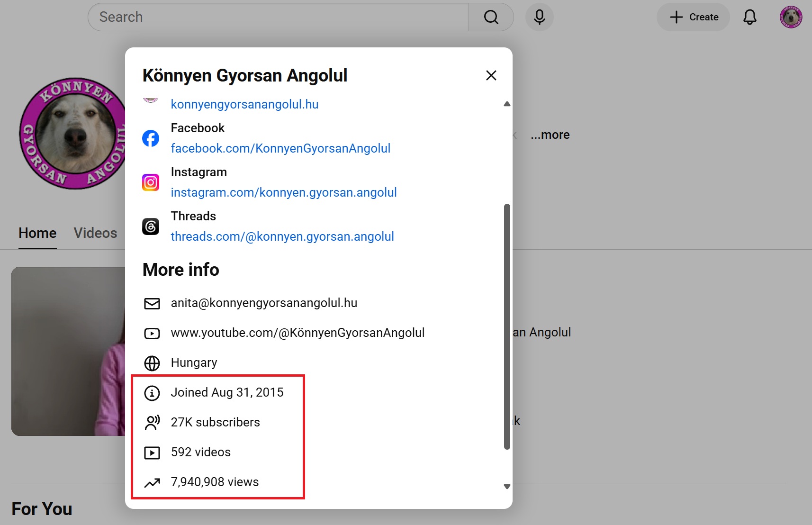Open konnyengyorsanangolul.hu website link
This screenshot has height=525, width=812.
244,104
